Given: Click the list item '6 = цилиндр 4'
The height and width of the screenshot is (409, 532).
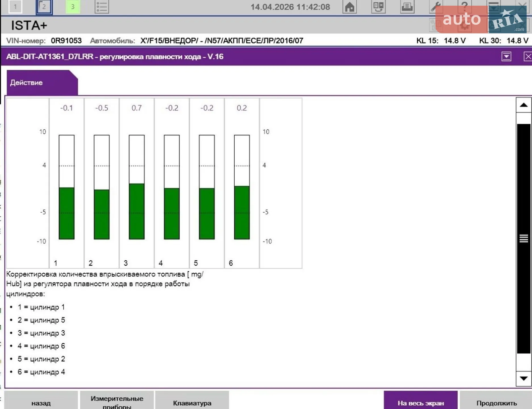Looking at the screenshot, I should point(41,372).
